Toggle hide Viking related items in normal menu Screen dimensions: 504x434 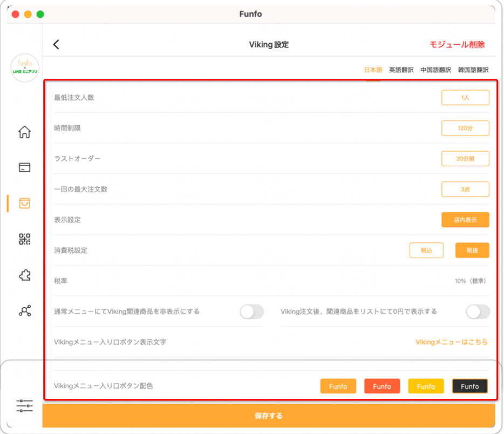tap(251, 312)
